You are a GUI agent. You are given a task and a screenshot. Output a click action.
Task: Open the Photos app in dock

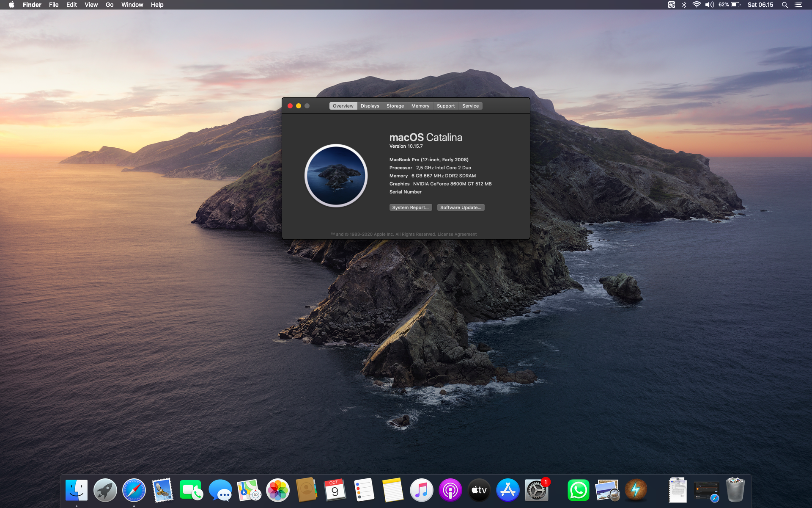click(x=278, y=490)
